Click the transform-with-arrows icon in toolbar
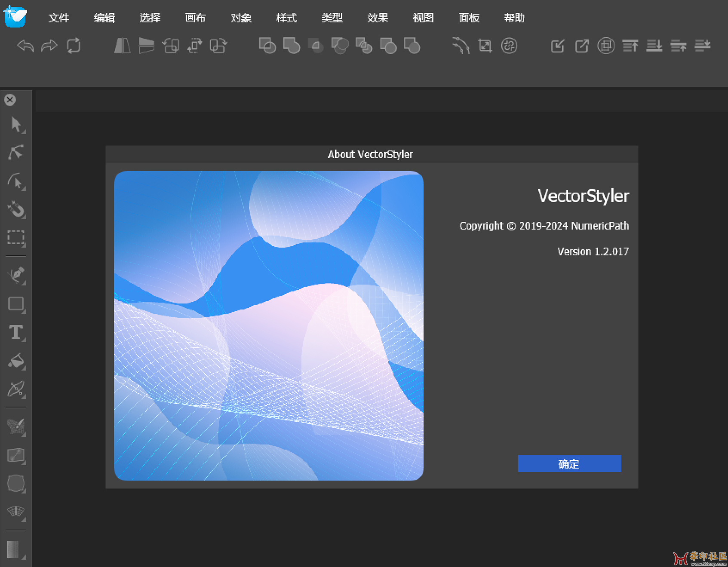Image resolution: width=728 pixels, height=567 pixels. coord(195,46)
